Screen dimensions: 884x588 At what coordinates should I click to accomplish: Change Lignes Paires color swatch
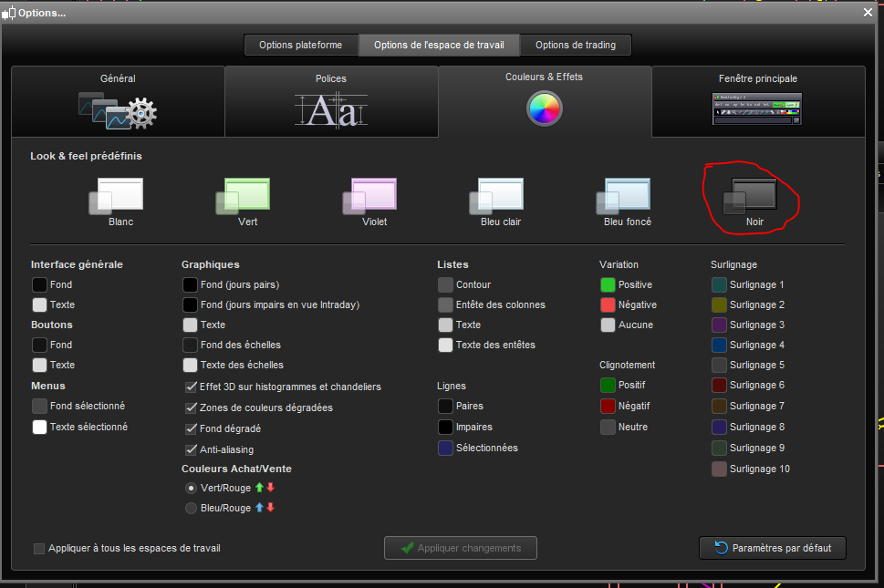pos(445,406)
